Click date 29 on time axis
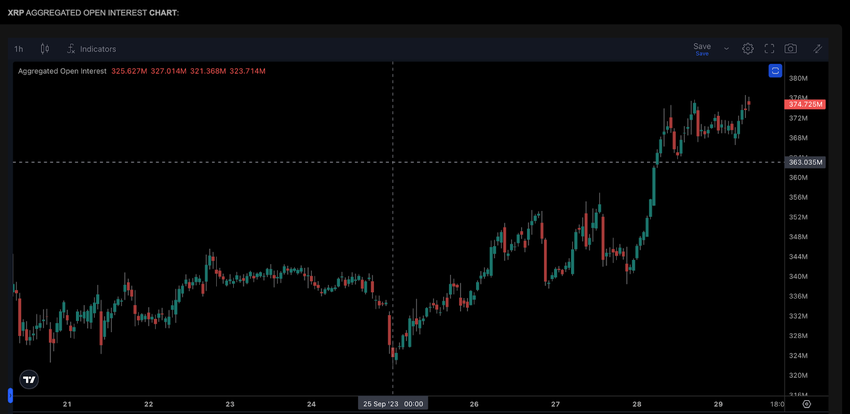Image resolution: width=850 pixels, height=414 pixels. click(x=718, y=404)
